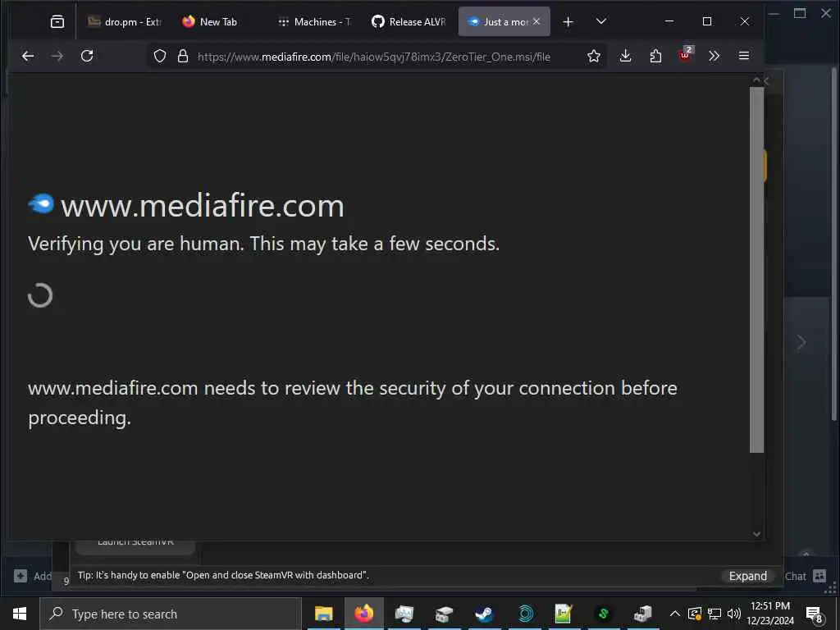
Task: Open the Firefox extensions menu
Action: pyautogui.click(x=655, y=56)
